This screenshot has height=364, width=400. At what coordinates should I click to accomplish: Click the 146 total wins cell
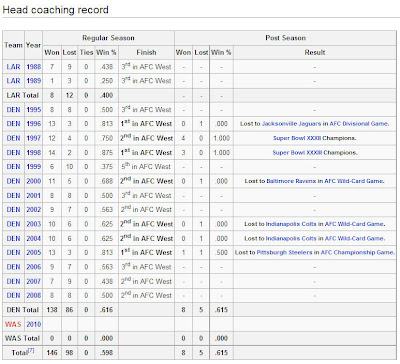[52, 353]
